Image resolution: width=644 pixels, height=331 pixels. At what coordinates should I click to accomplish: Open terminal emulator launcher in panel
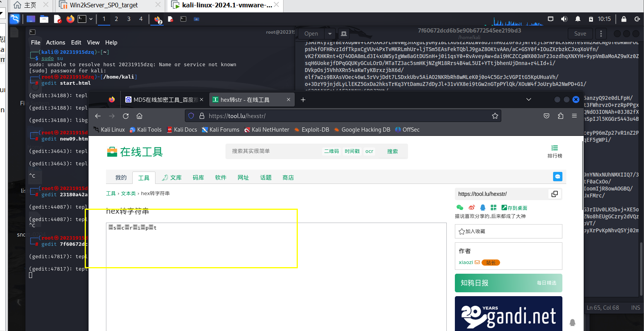tap(82, 19)
